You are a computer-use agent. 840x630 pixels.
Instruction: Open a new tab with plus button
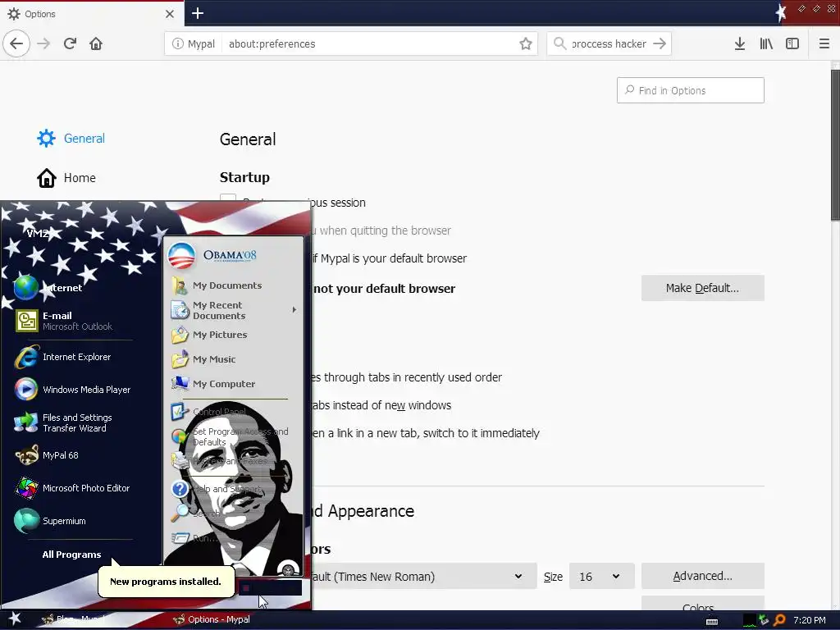pyautogui.click(x=198, y=13)
